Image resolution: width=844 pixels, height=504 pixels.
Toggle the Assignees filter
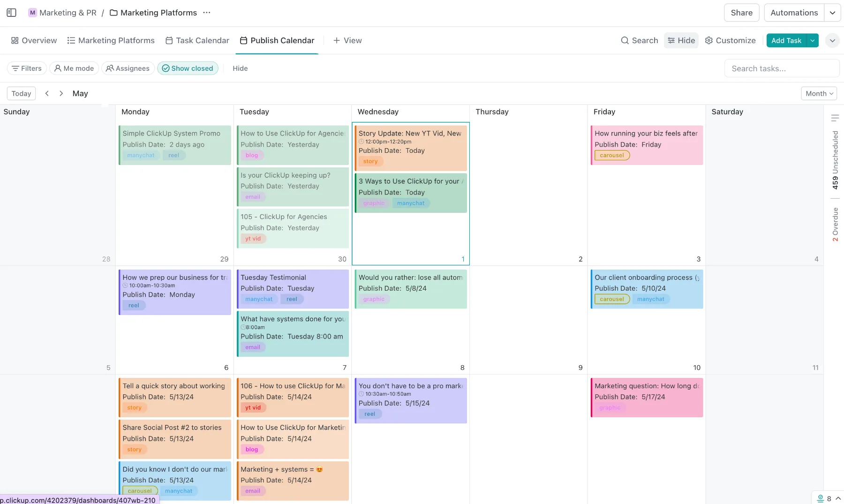click(128, 68)
